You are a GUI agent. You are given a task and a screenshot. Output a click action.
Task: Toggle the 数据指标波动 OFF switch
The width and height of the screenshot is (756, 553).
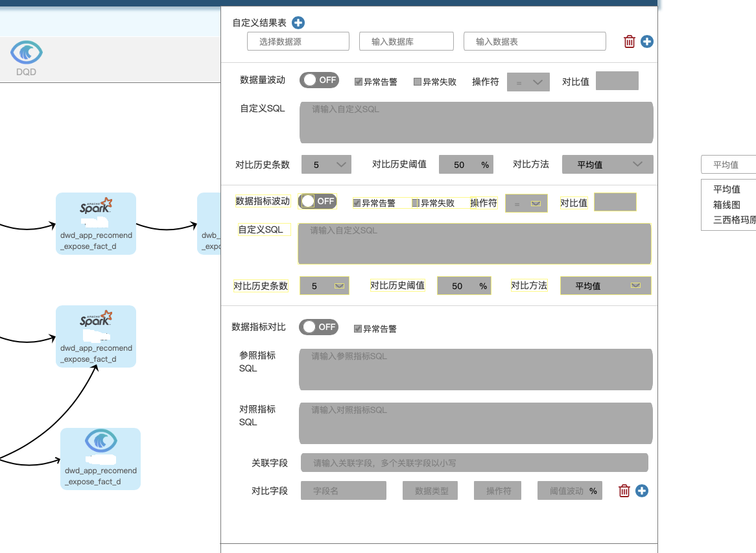(x=317, y=201)
